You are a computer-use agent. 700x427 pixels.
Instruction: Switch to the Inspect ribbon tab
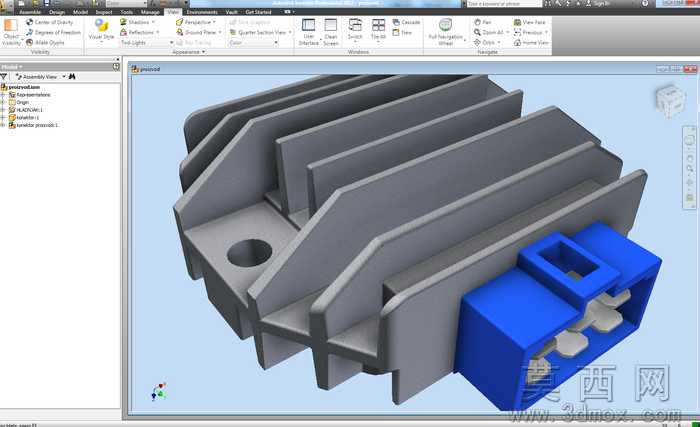point(104,12)
